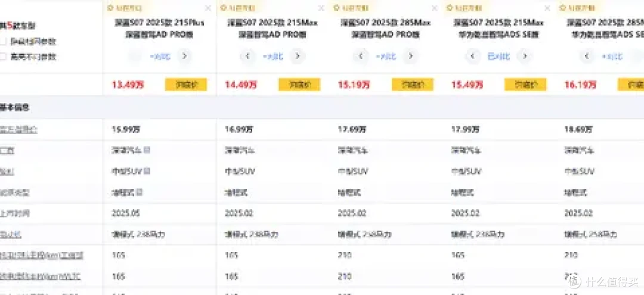The height and width of the screenshot is (295, 644).
Task: Click 已对比 under the 215Max ADS SE model
Action: pos(499,57)
